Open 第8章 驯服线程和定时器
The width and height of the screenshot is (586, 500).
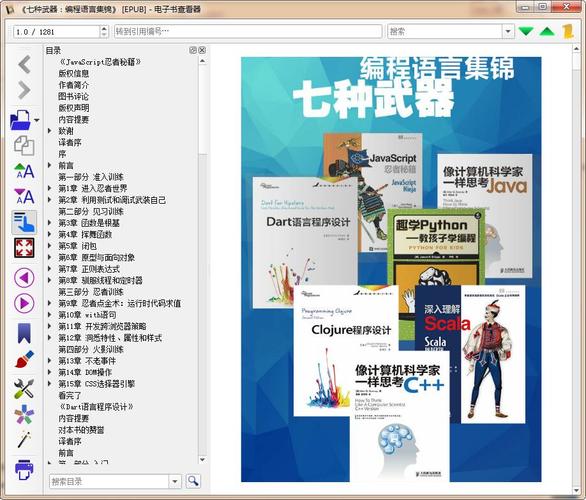click(101, 280)
